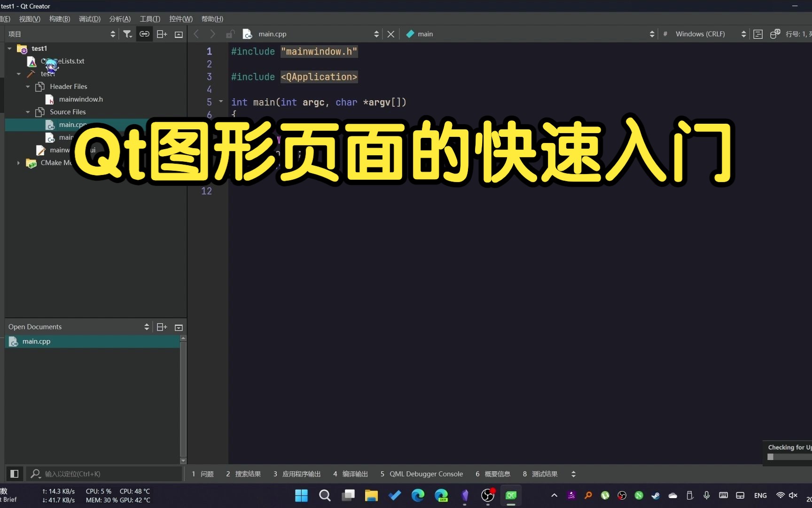Viewport: 812px width, 508px height.
Task: Open the 搜索结果 search results pane
Action: coord(243,474)
